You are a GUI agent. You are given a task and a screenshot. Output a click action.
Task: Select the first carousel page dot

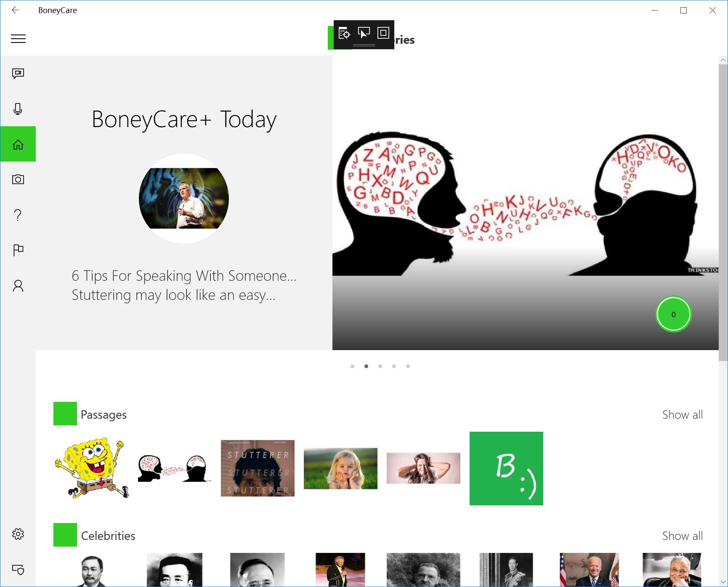click(x=352, y=366)
